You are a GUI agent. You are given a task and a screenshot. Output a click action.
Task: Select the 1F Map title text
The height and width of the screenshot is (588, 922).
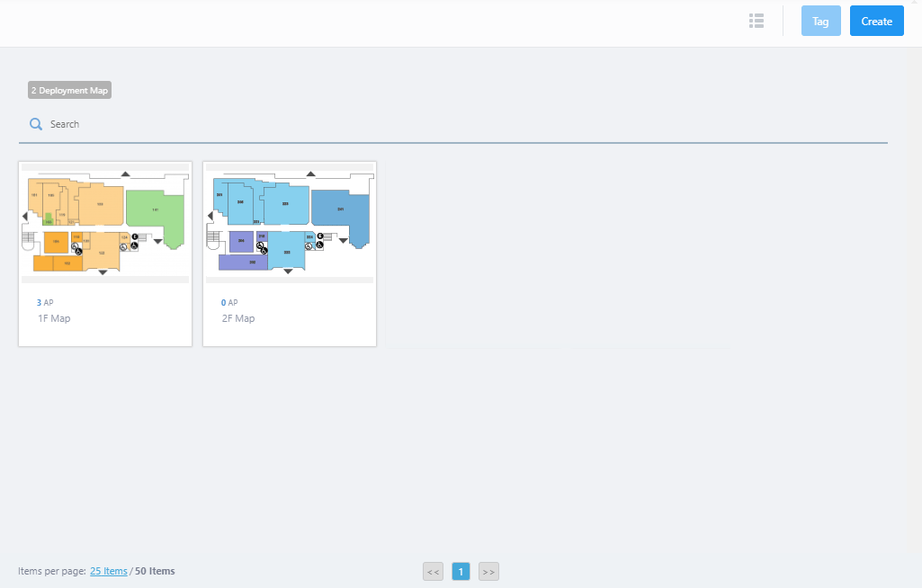54,318
